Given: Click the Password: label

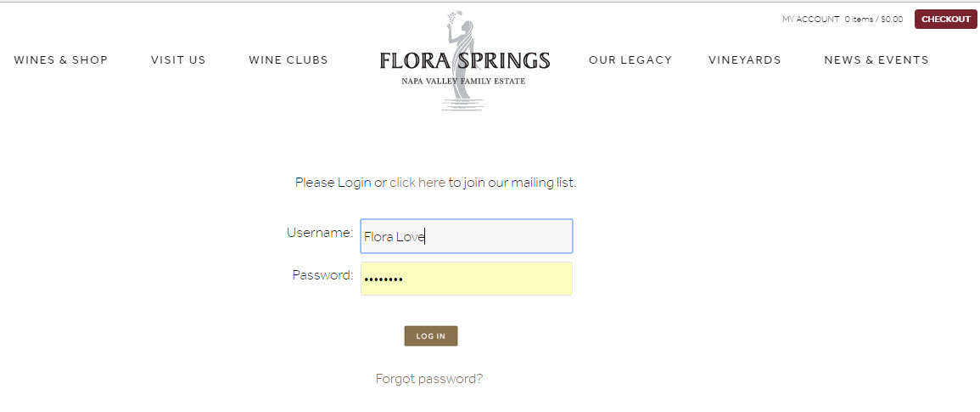Looking at the screenshot, I should point(322,275).
